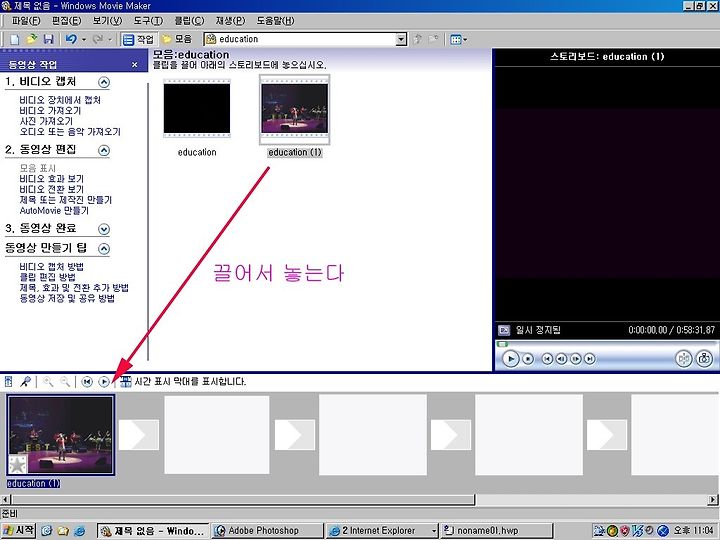Click the Set Audio Levels icon

click(8, 382)
